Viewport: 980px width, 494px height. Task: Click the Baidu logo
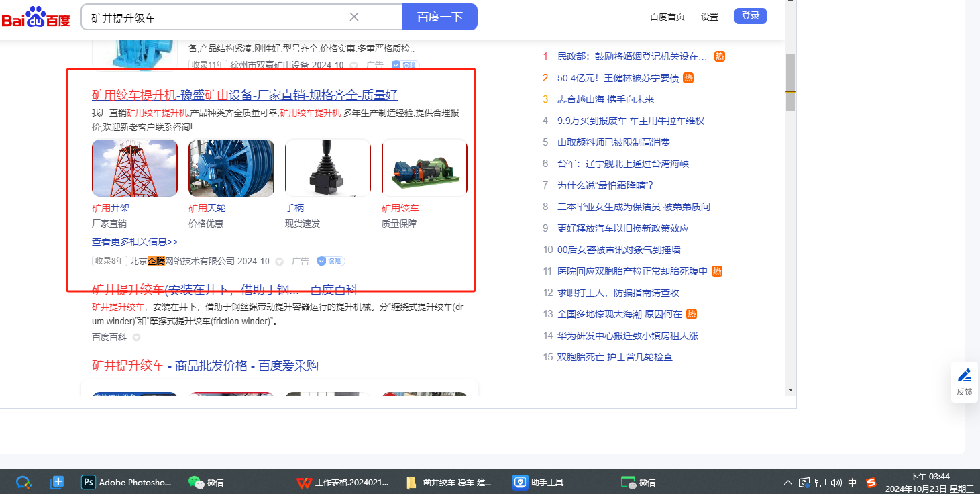pos(36,17)
